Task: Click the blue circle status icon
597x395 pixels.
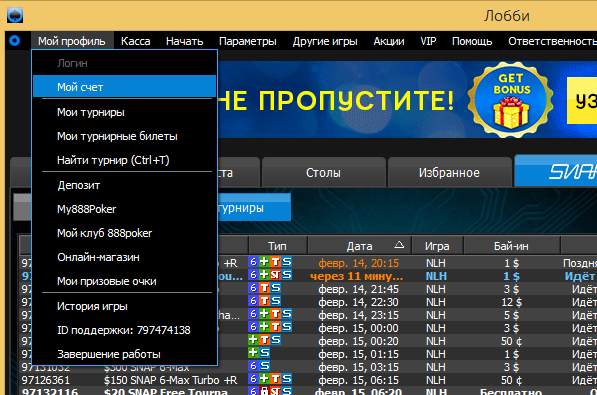Action: click(14, 41)
